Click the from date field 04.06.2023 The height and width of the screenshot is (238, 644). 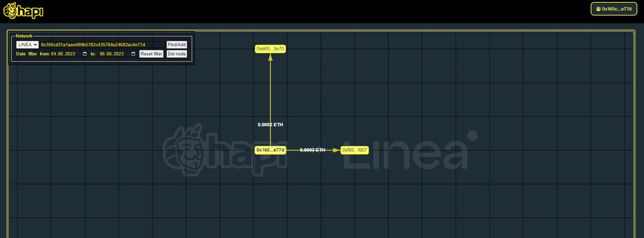pos(69,54)
